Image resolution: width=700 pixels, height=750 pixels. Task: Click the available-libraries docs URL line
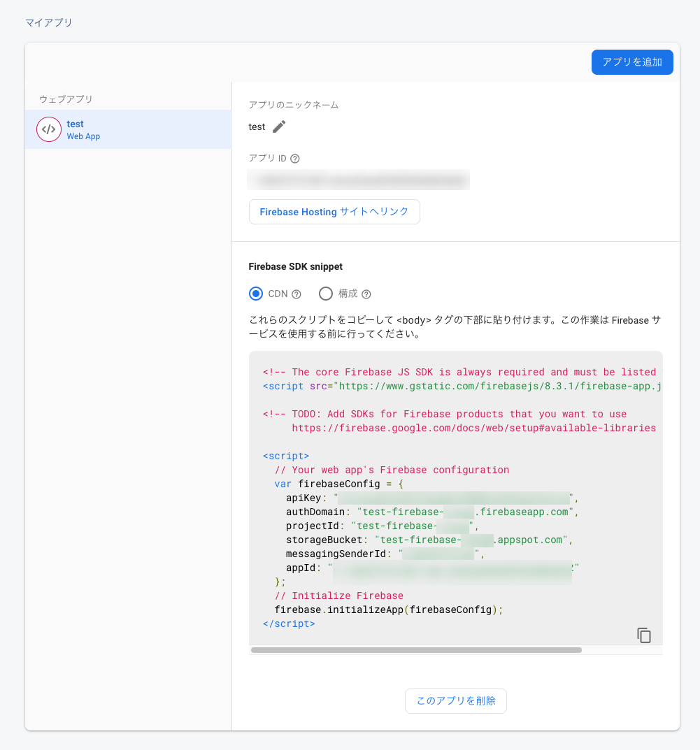point(473,428)
